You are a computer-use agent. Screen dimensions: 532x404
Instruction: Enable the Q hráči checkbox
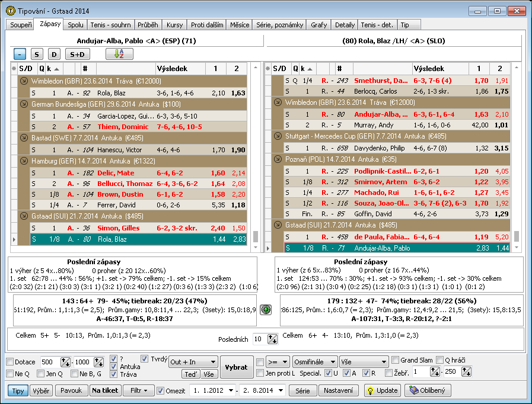click(x=439, y=360)
